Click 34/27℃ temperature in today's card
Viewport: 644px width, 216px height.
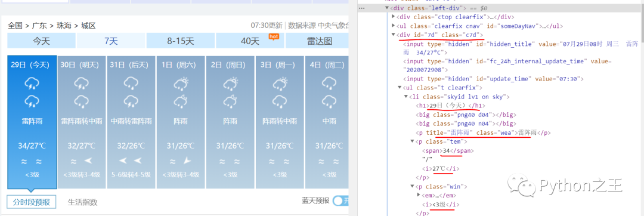click(x=32, y=146)
